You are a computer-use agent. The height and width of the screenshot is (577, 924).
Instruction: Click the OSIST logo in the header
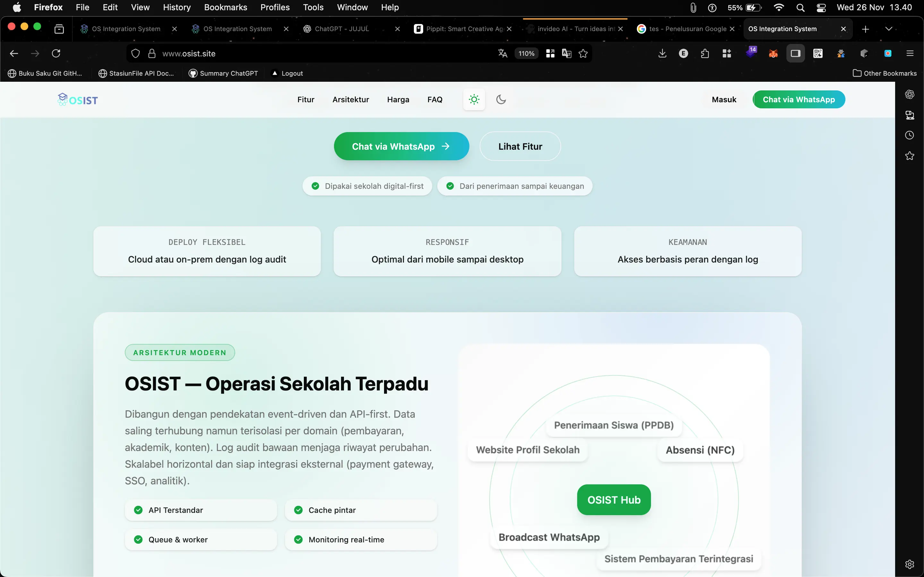tap(77, 99)
